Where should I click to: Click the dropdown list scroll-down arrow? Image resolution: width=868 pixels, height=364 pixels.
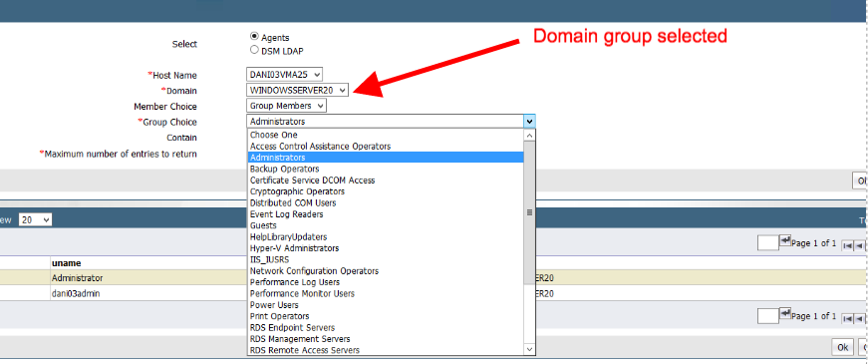tap(529, 349)
